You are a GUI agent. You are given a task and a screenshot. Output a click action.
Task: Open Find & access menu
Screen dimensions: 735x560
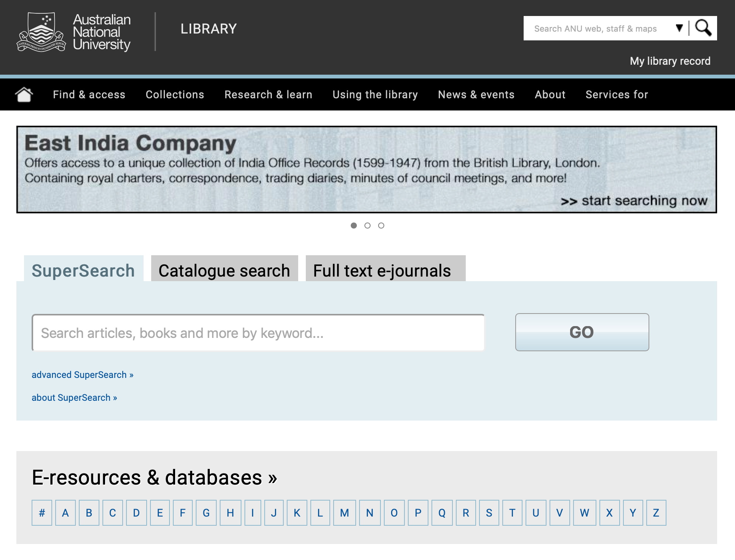[89, 94]
